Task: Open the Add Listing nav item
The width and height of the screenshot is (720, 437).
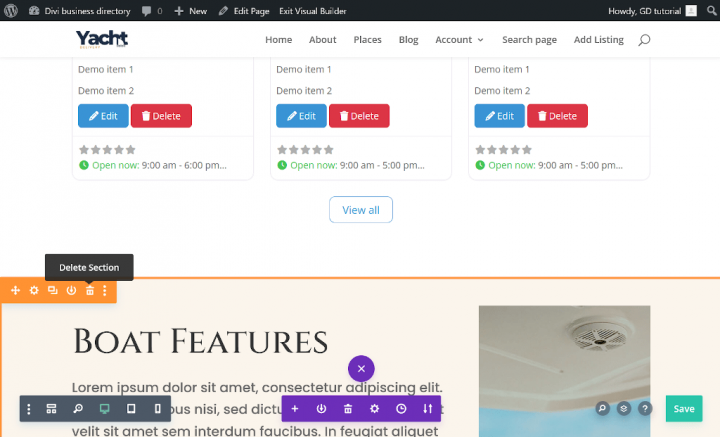Action: [598, 40]
